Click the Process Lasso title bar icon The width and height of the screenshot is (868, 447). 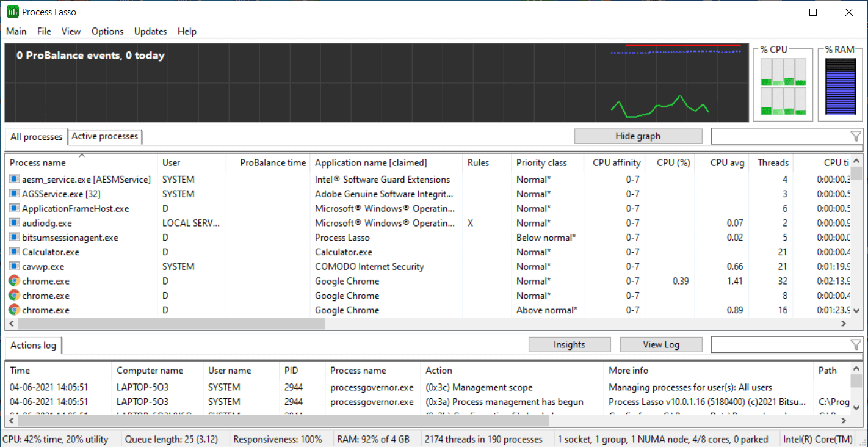point(12,12)
